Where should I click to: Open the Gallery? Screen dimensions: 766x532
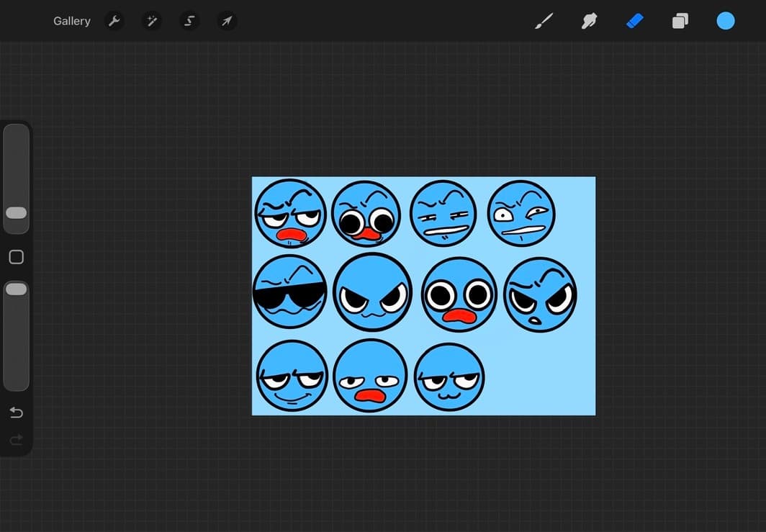coord(72,21)
